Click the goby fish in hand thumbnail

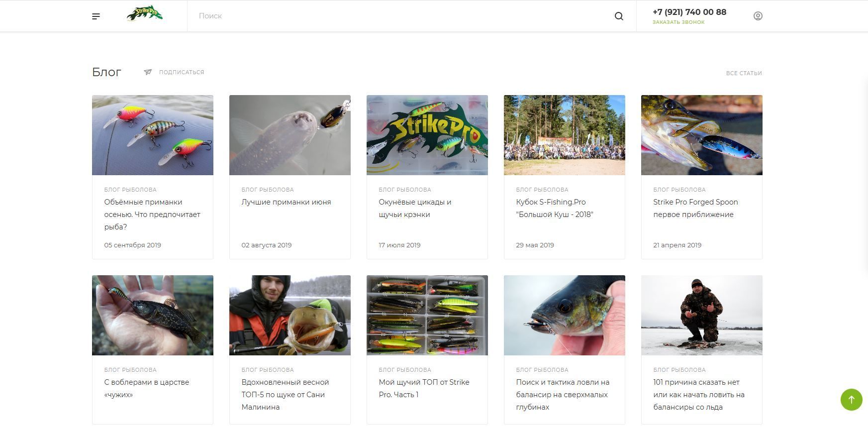point(153,316)
